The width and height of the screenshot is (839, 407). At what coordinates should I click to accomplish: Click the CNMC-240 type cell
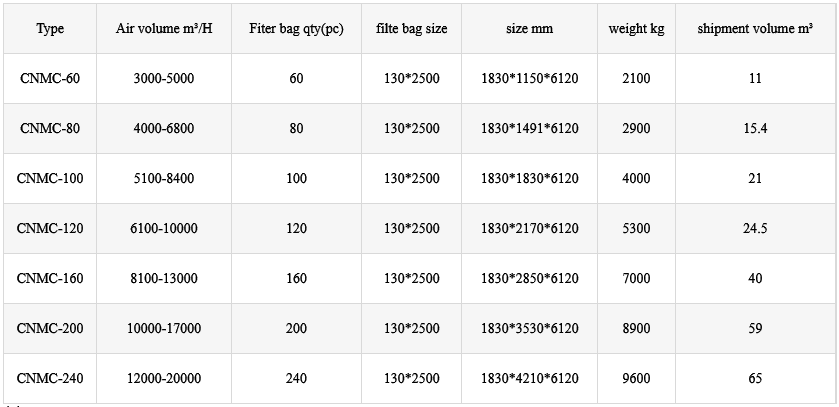click(50, 379)
